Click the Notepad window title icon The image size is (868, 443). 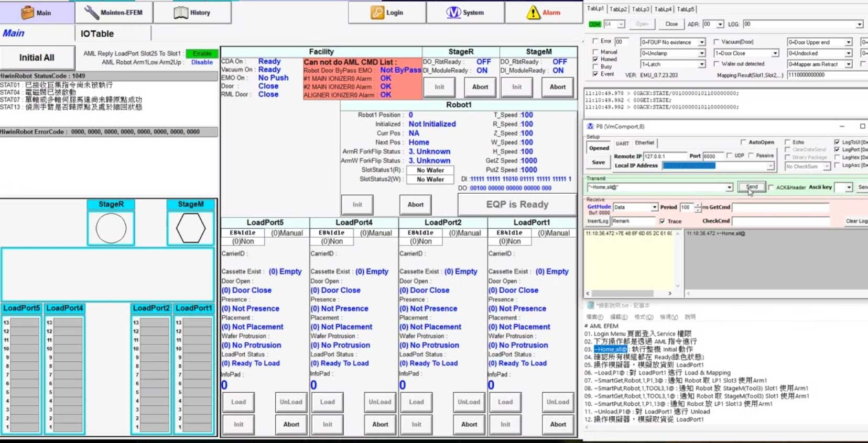[590, 305]
